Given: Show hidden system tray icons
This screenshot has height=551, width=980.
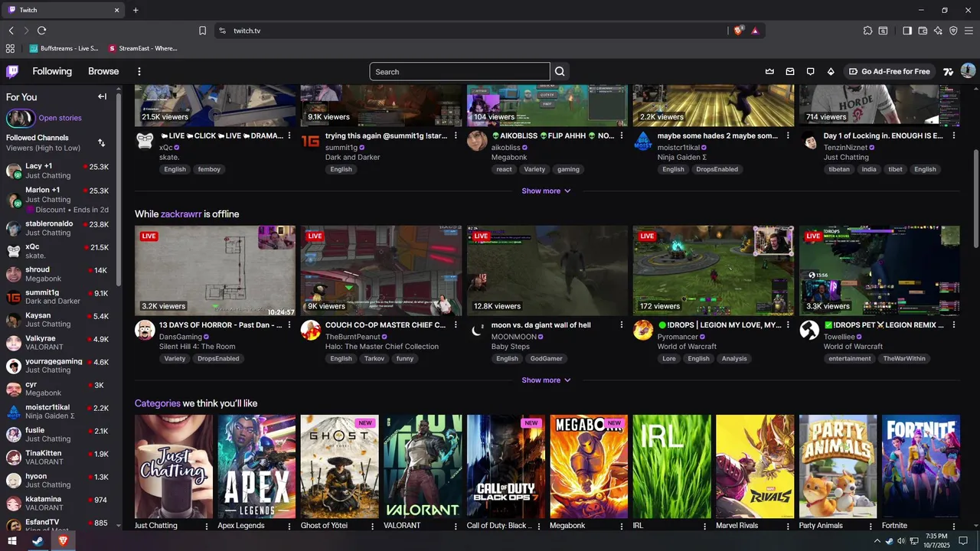Looking at the screenshot, I should 877,540.
